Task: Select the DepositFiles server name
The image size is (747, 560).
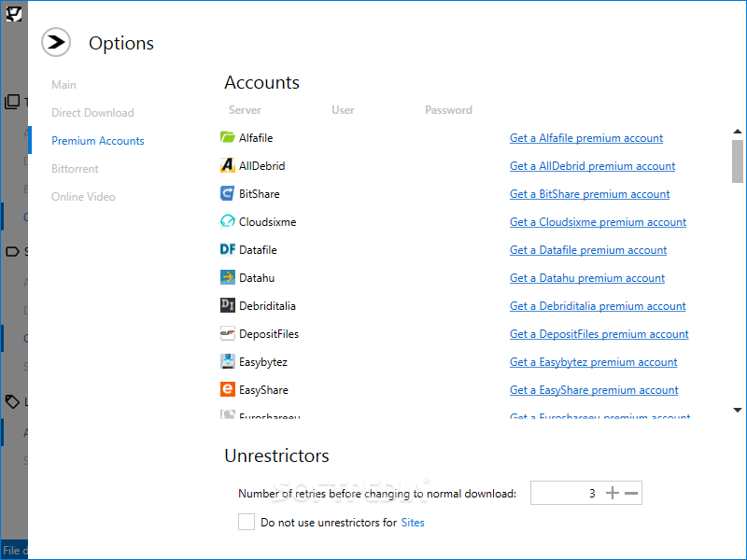Action: pos(269,334)
